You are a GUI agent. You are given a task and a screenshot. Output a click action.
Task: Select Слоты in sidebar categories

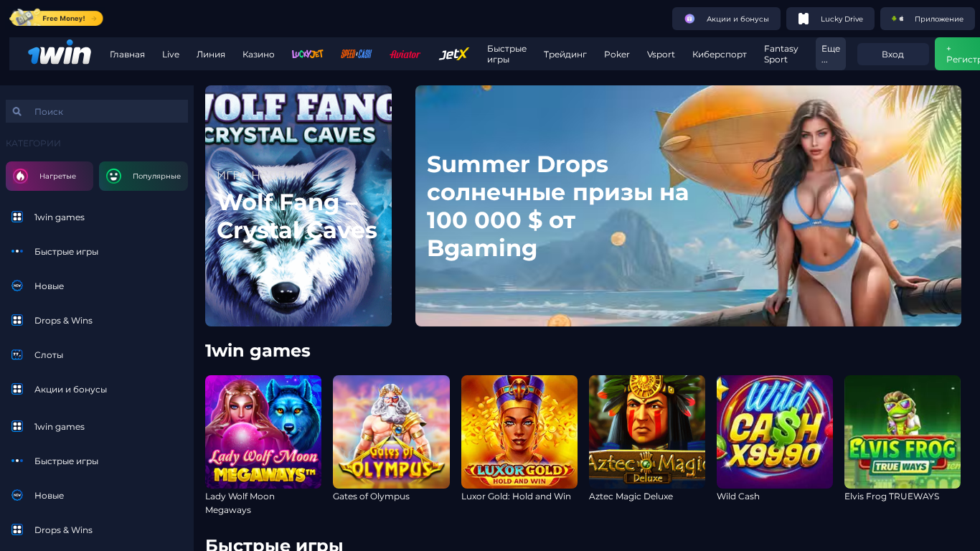pos(49,354)
